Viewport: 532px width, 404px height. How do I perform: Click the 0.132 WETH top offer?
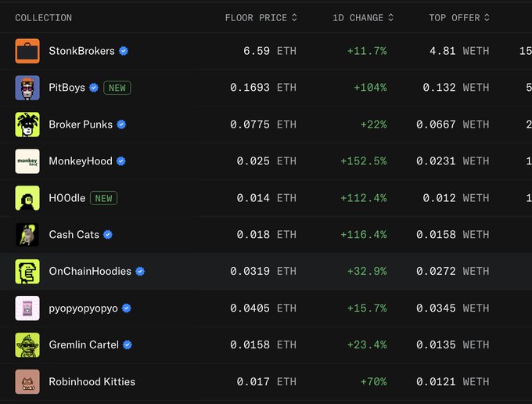[x=456, y=88]
